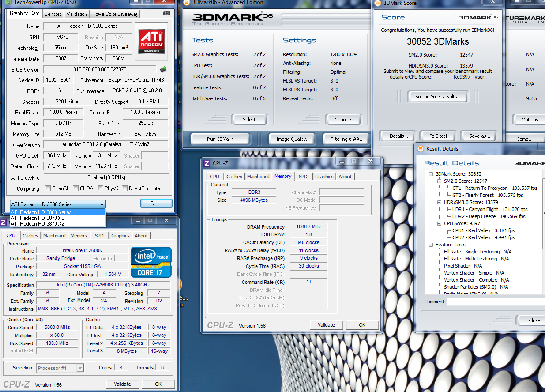545x392 pixels.
Task: Open the GPU selector dropdown arrow
Action: (102, 204)
